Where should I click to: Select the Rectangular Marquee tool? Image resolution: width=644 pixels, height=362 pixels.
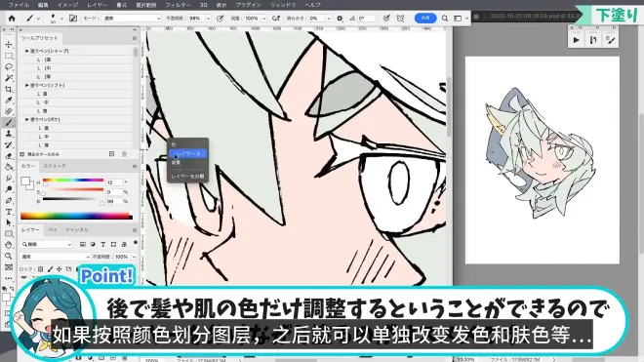click(9, 56)
